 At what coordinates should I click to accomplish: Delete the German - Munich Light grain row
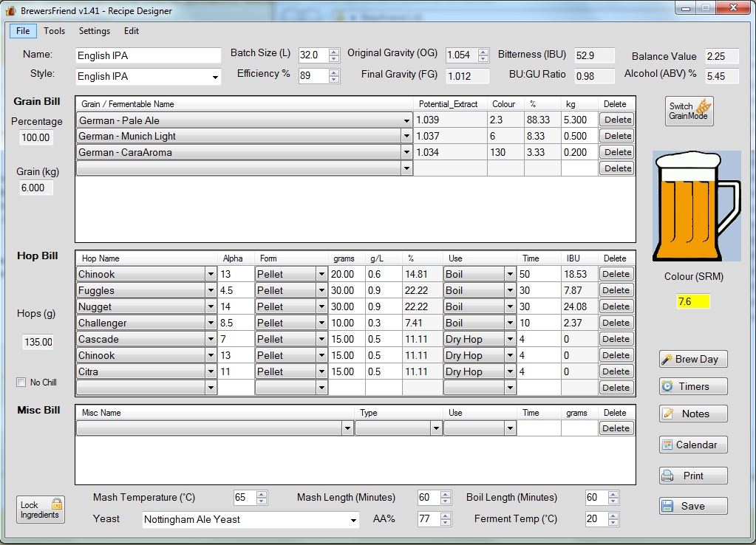coord(617,136)
